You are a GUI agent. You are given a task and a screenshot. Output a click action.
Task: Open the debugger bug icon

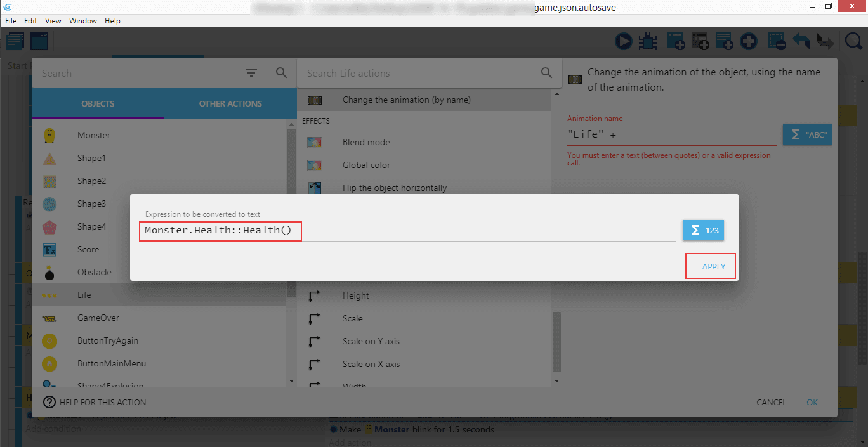pyautogui.click(x=647, y=42)
